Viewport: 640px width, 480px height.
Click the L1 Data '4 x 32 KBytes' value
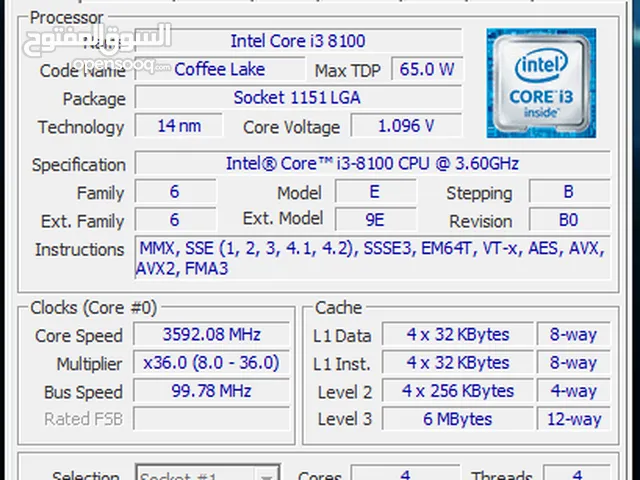tap(458, 334)
